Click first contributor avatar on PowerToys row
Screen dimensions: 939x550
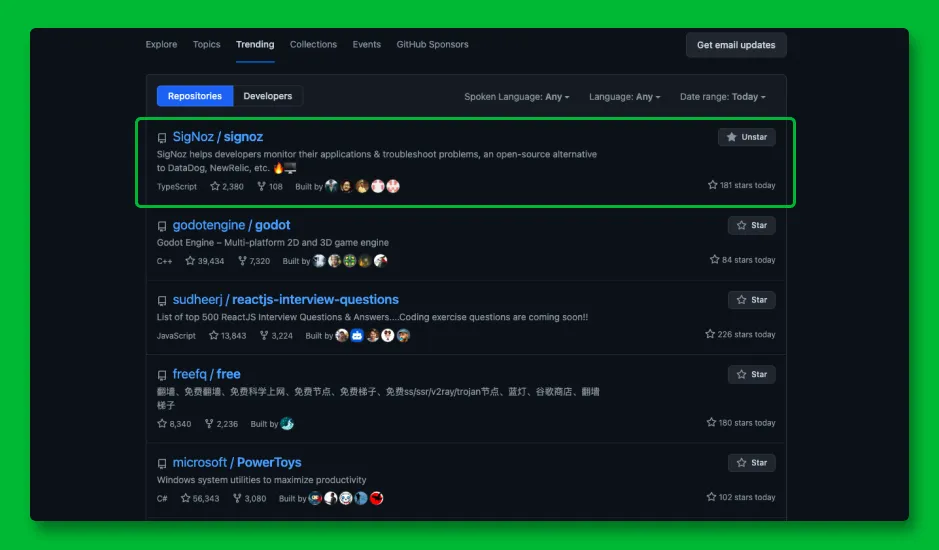[315, 498]
